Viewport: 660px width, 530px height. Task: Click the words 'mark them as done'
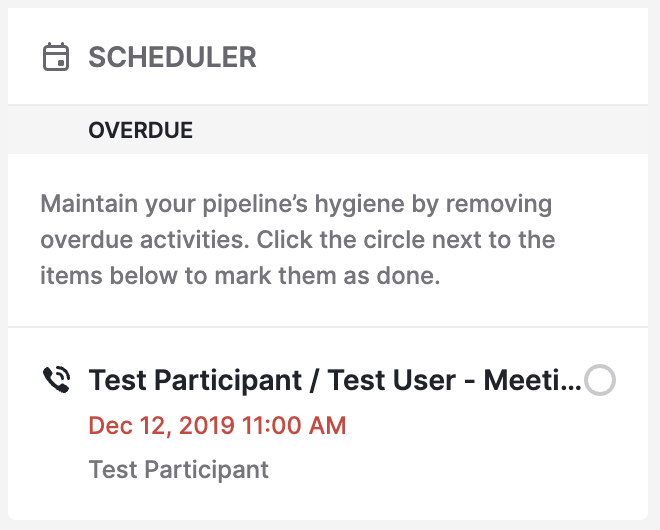(327, 276)
